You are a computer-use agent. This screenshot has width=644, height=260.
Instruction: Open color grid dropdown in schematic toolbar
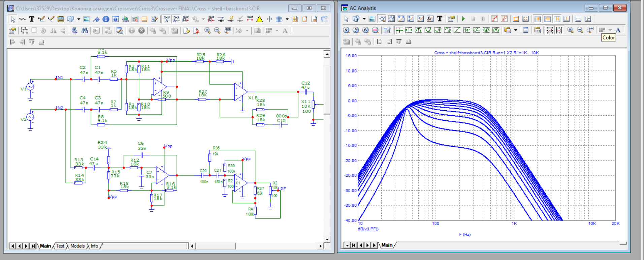[x=277, y=30]
